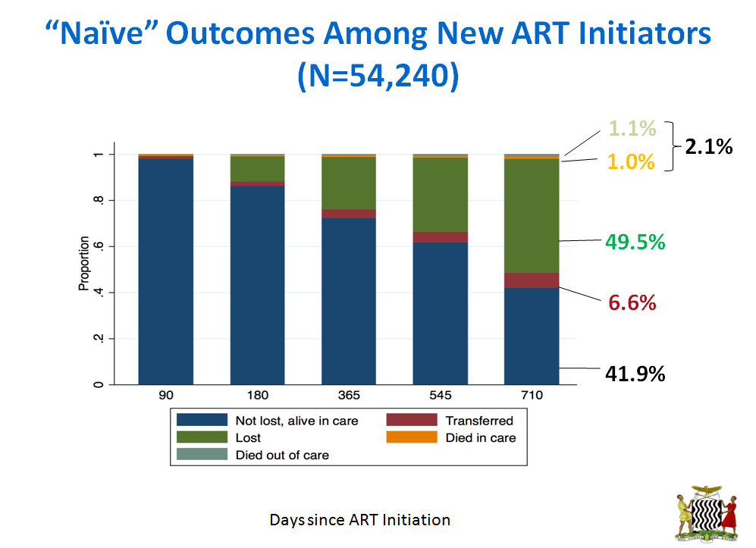Click the '.4' y-axis tick label

[x=99, y=293]
